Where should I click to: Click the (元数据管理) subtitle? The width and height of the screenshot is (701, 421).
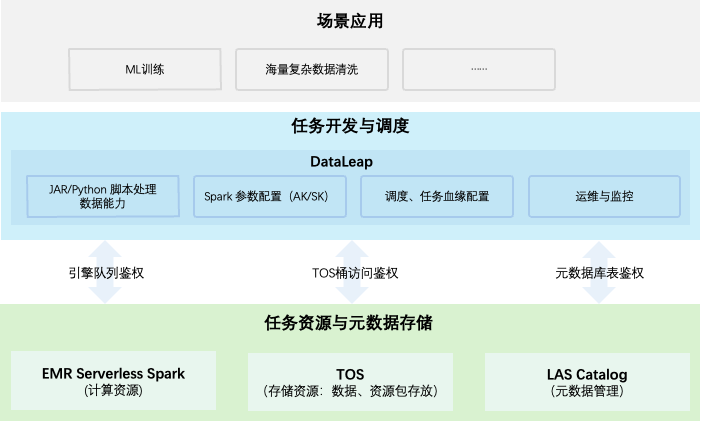[587, 391]
